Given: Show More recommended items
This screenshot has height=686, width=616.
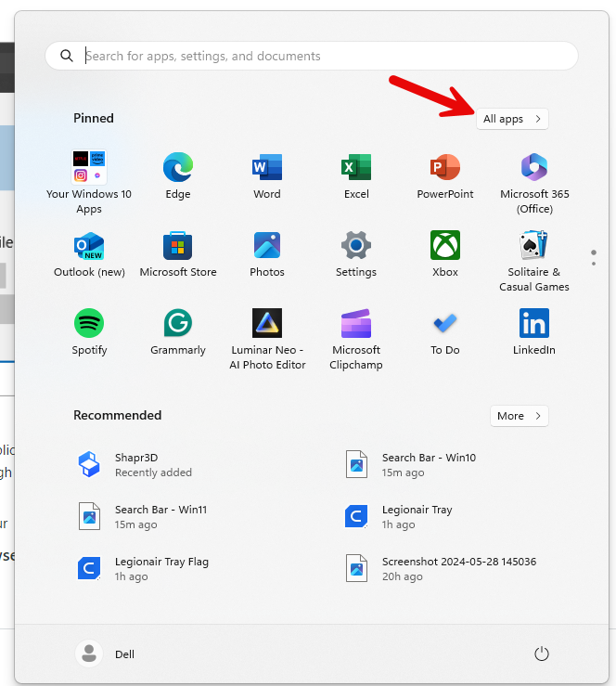Looking at the screenshot, I should pos(519,416).
